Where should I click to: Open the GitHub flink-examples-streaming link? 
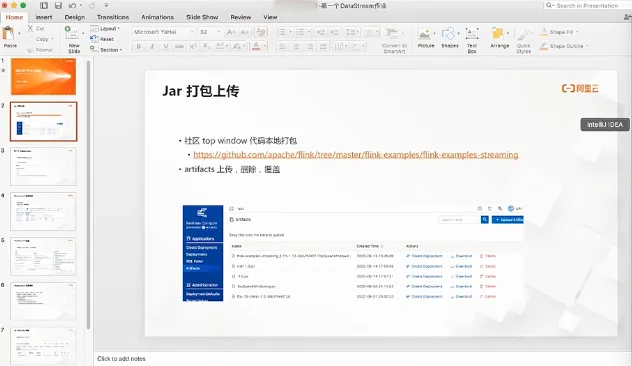click(x=356, y=155)
